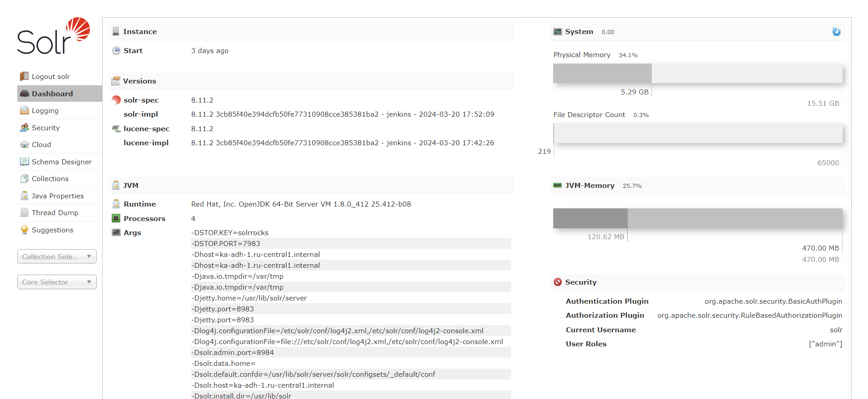Click the Solr logo
868x399 pixels.
click(x=54, y=36)
